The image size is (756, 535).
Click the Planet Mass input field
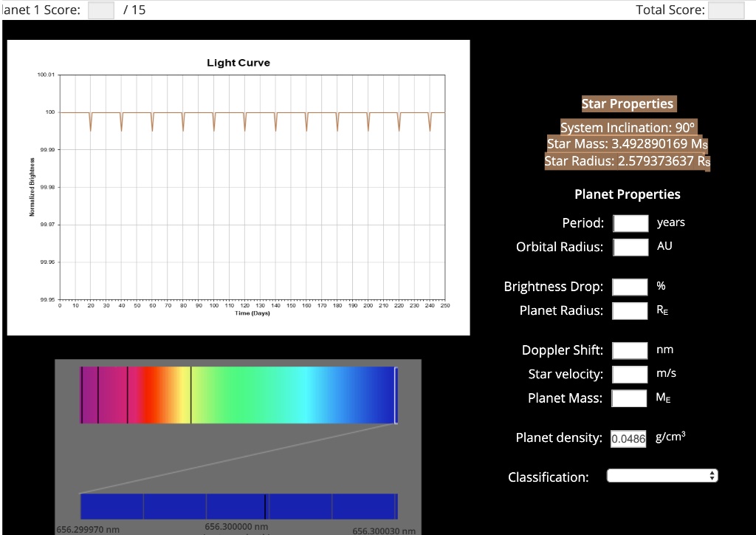[x=629, y=398]
